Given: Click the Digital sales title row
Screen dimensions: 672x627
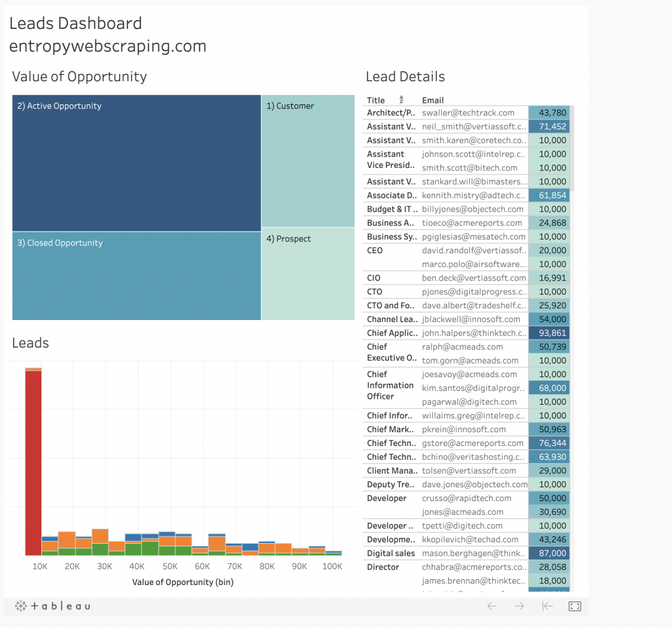Looking at the screenshot, I should (391, 554).
